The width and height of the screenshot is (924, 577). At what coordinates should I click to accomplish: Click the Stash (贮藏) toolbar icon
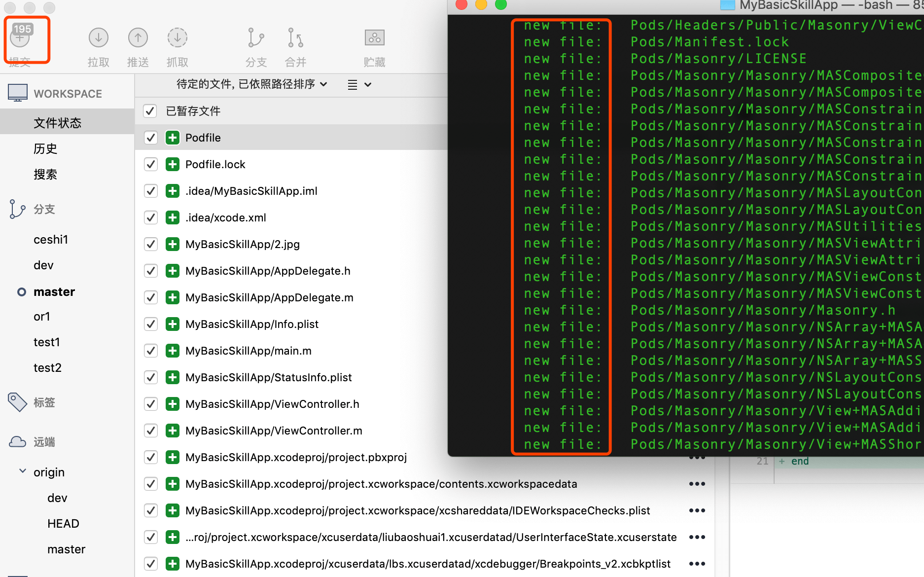click(375, 37)
